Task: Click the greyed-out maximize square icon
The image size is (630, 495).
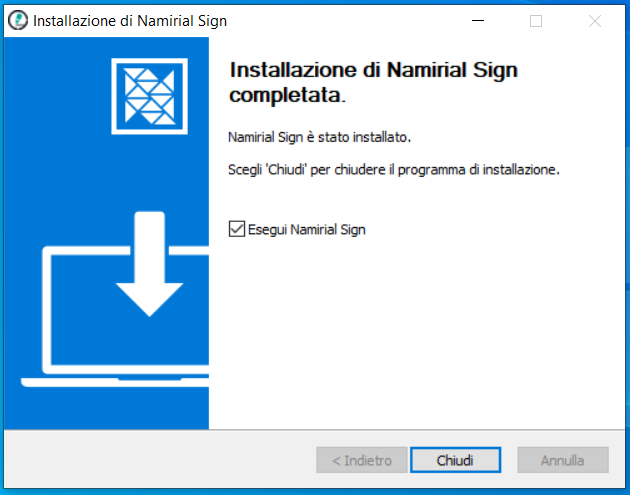Action: 536,20
